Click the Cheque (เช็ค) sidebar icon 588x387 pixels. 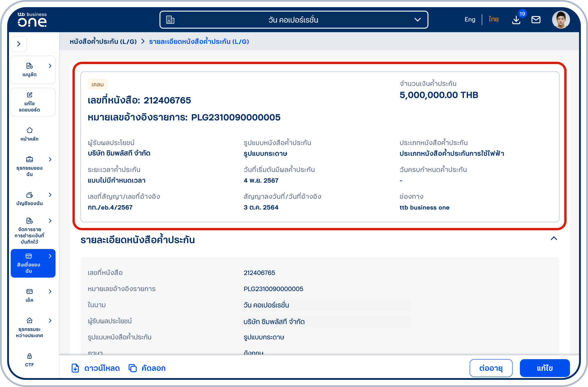pyautogui.click(x=29, y=292)
